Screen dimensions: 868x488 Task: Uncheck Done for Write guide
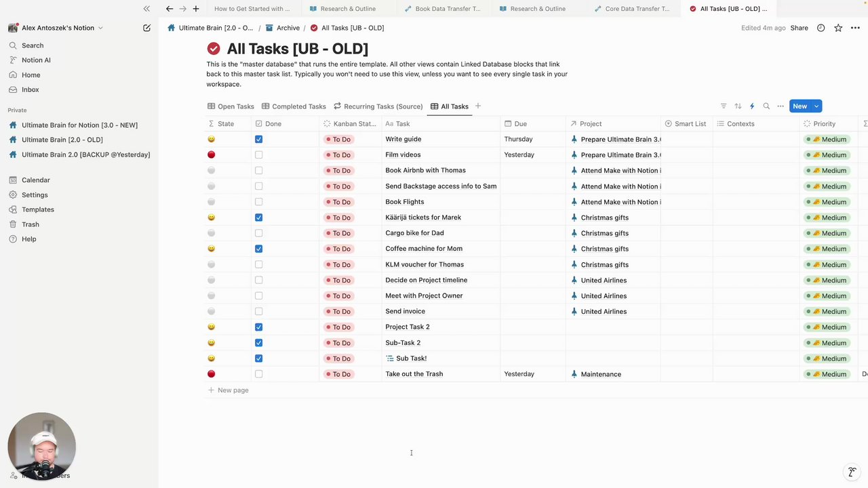[258, 140]
